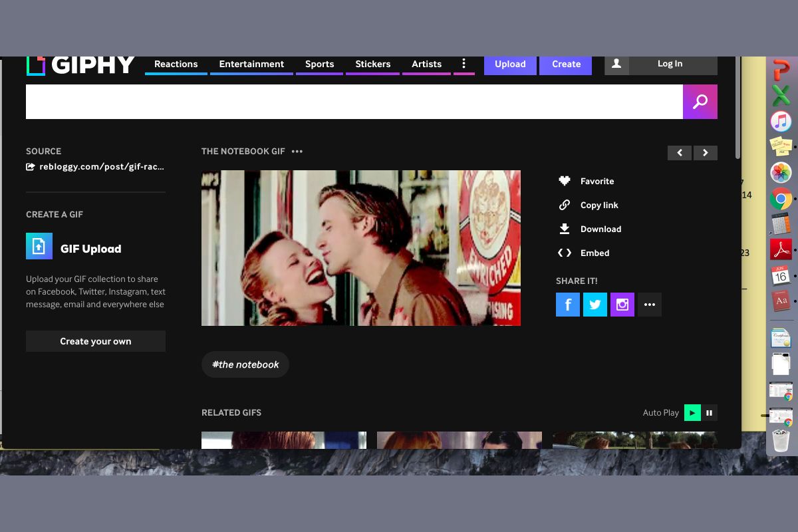Image resolution: width=798 pixels, height=532 pixels.
Task: Favorite this GIF with the heart icon
Action: pos(565,181)
